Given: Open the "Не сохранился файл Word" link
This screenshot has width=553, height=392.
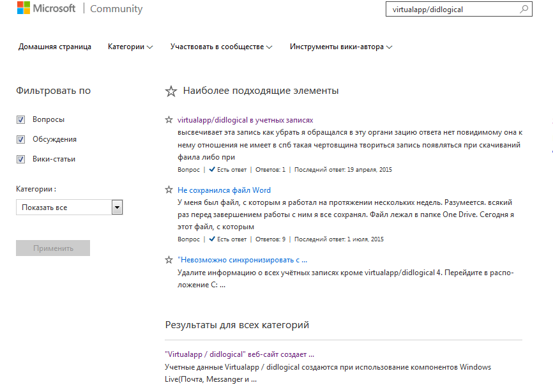Looking at the screenshot, I should [224, 190].
